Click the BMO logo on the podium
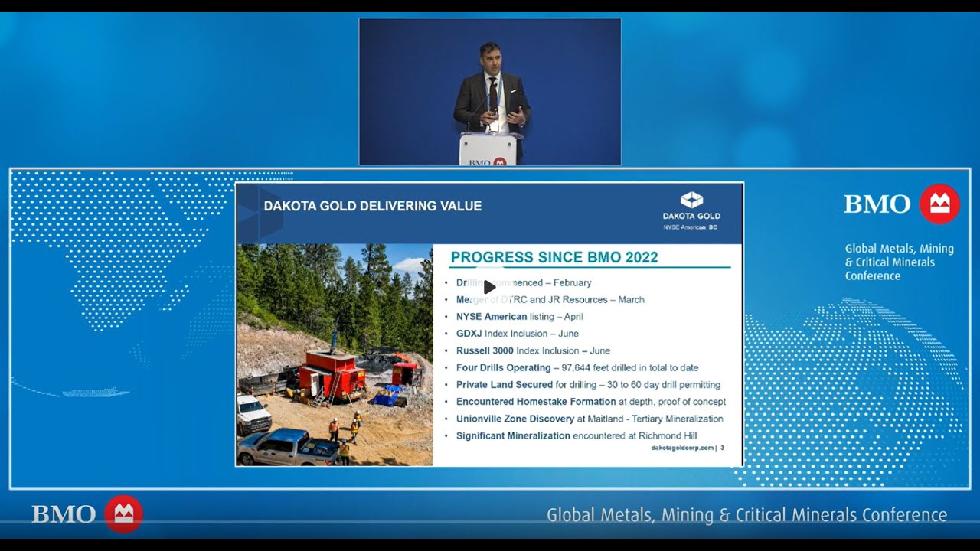 (x=488, y=162)
